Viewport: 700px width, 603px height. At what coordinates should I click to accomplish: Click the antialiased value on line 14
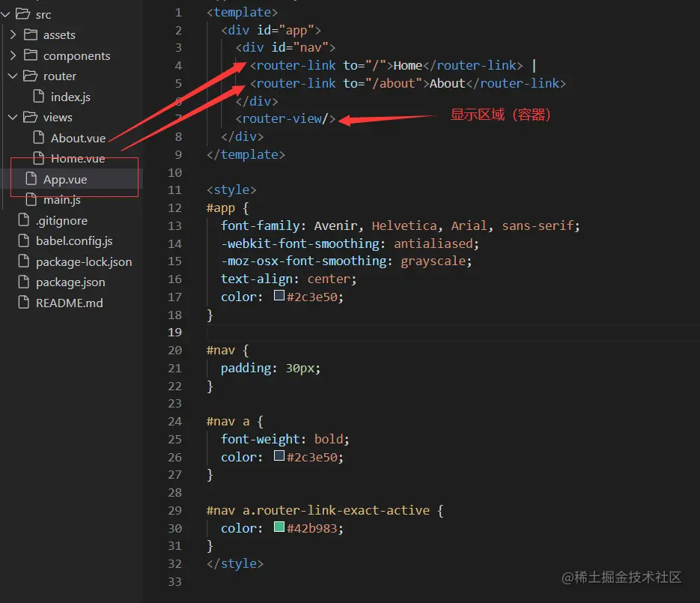(433, 243)
